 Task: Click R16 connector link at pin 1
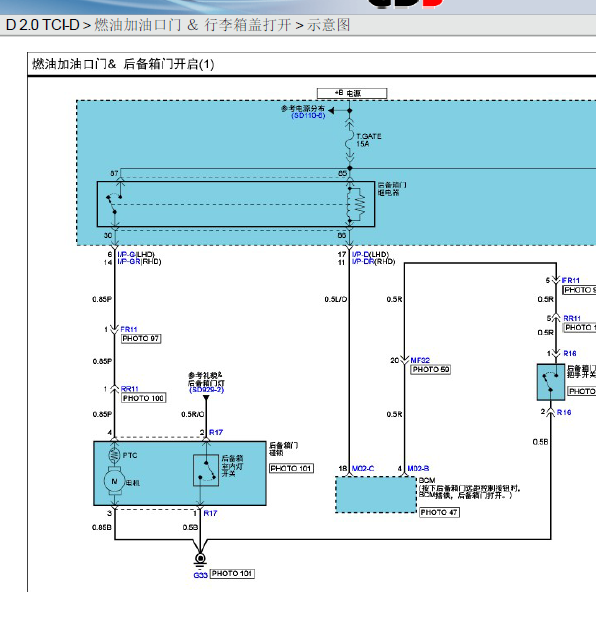(x=570, y=353)
